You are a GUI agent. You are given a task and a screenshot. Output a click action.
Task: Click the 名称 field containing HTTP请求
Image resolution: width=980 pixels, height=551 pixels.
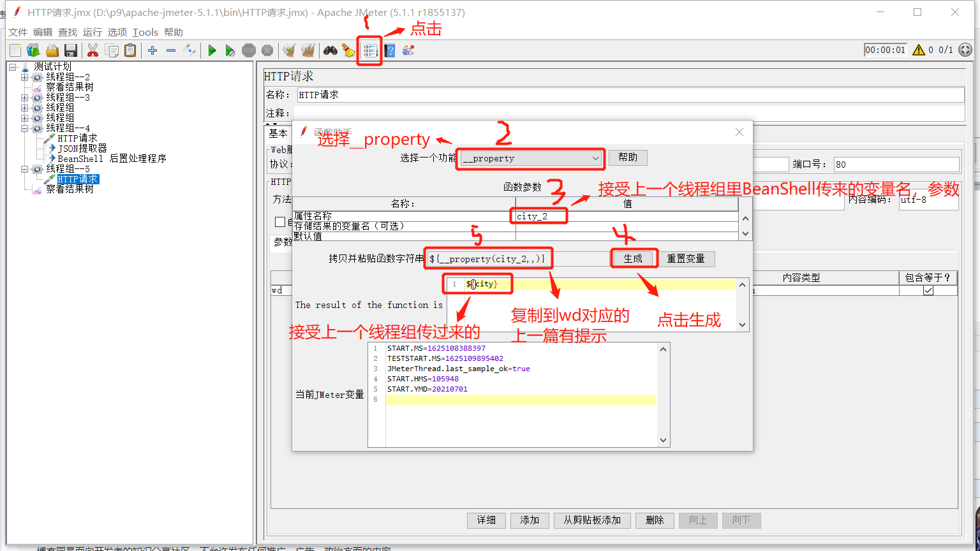tap(630, 95)
